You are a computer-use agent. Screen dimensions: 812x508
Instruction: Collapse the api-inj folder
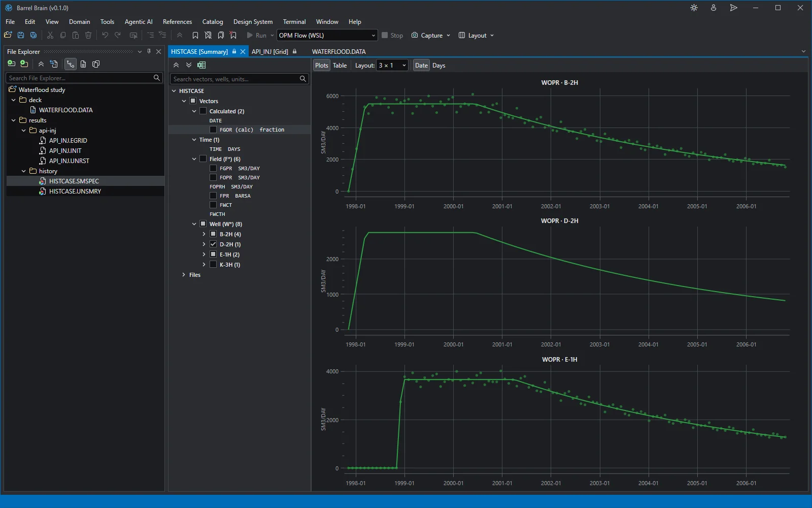pos(23,131)
